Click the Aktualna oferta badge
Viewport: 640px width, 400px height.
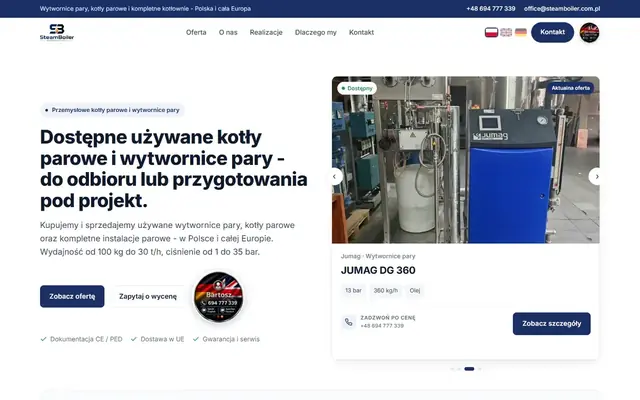pyautogui.click(x=570, y=88)
